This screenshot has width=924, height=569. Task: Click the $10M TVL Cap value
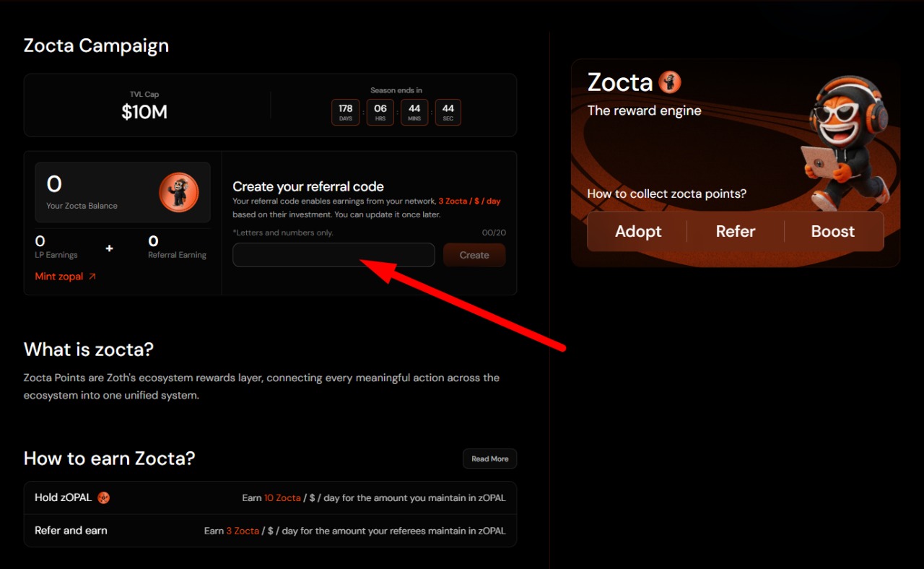pyautogui.click(x=144, y=112)
